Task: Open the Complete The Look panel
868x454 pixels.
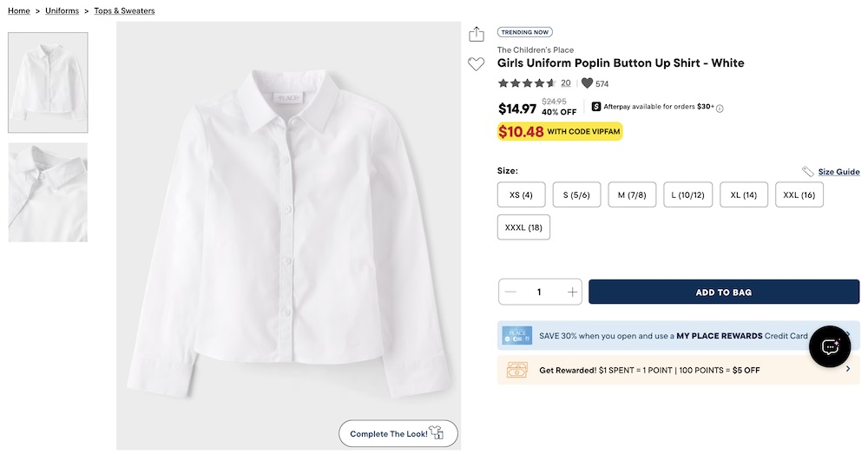Action: (398, 433)
